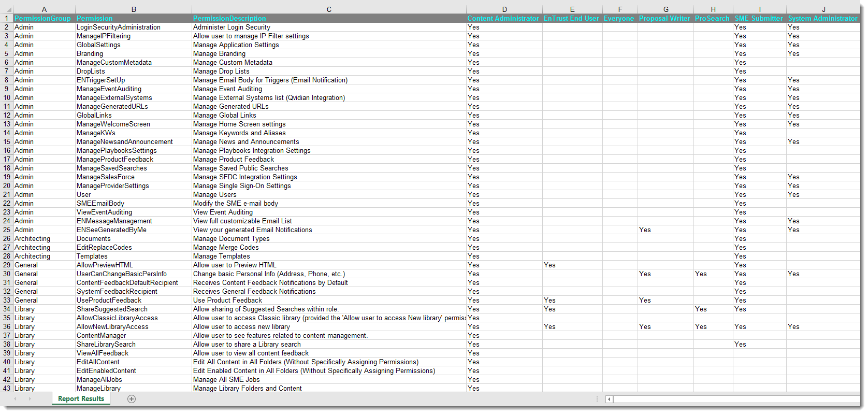The height and width of the screenshot is (414, 868).
Task: Click the Everyone header cell
Action: [620, 18]
